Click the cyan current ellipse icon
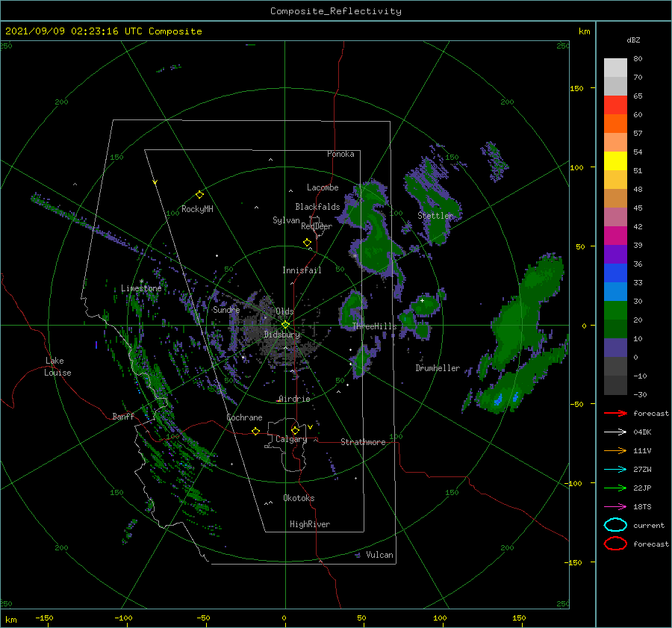Screen dimensions: 672x628 point(615,525)
